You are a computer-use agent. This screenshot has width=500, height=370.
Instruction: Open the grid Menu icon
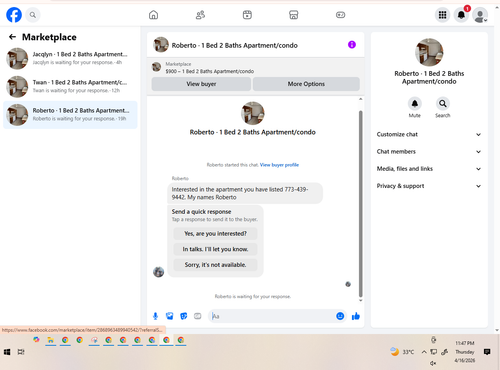tap(442, 15)
